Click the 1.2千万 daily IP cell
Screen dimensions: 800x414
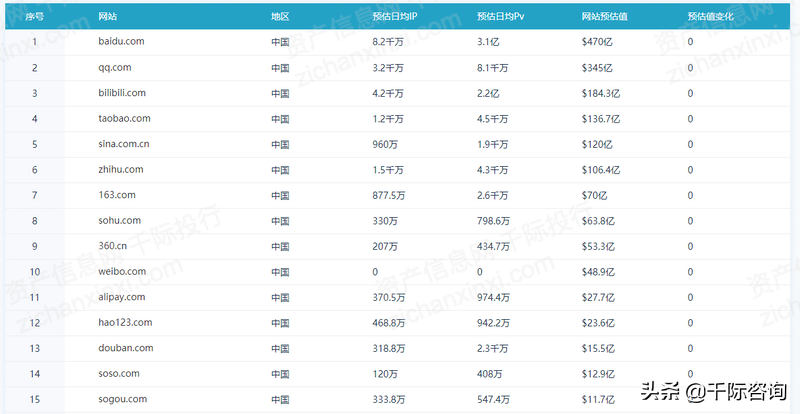pos(388,119)
